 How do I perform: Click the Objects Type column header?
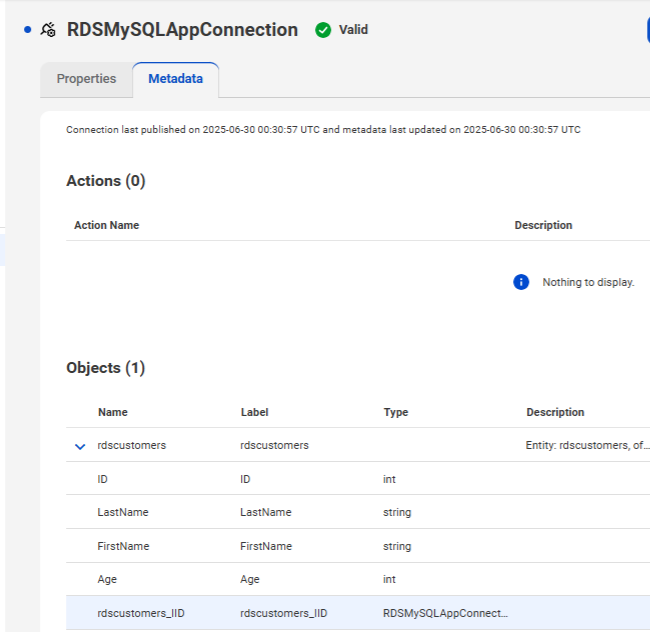pos(396,412)
